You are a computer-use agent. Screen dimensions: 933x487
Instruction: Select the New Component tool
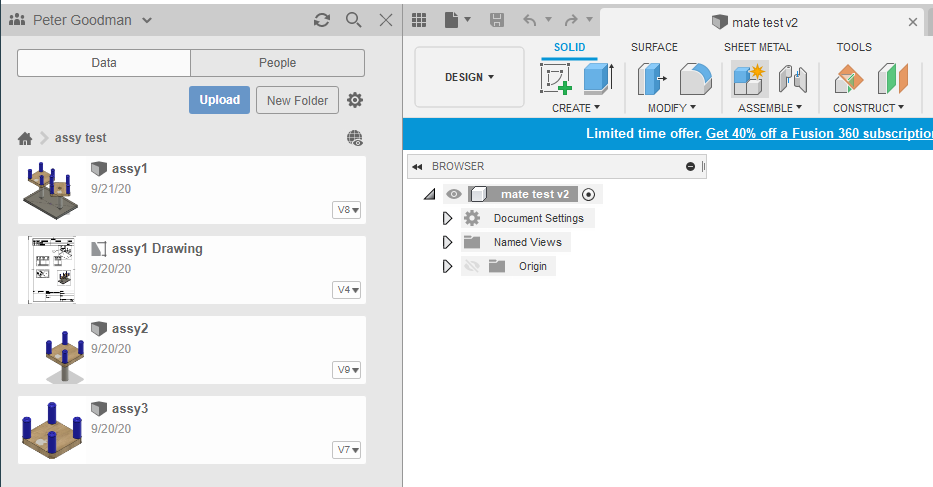[749, 79]
